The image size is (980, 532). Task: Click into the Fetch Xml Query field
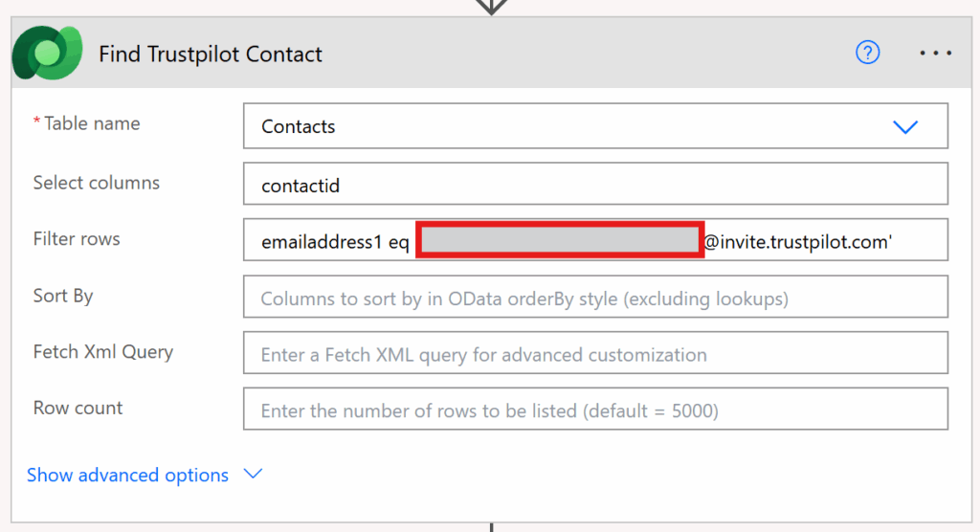point(595,355)
